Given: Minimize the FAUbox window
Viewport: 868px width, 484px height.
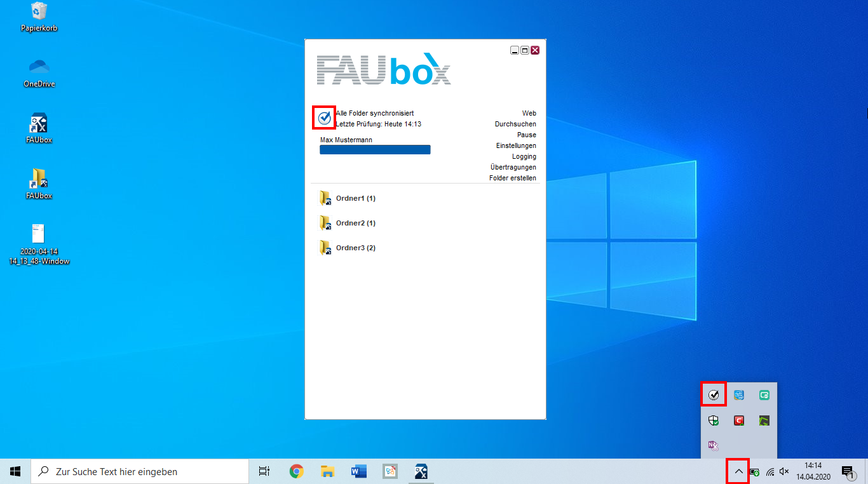Looking at the screenshot, I should click(x=515, y=50).
